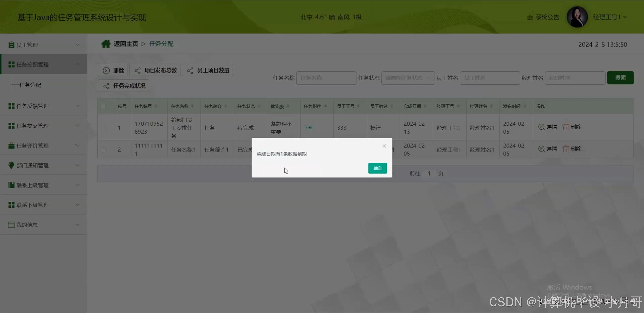Click the 搜索 search button
This screenshot has width=644, height=313.
[x=620, y=78]
